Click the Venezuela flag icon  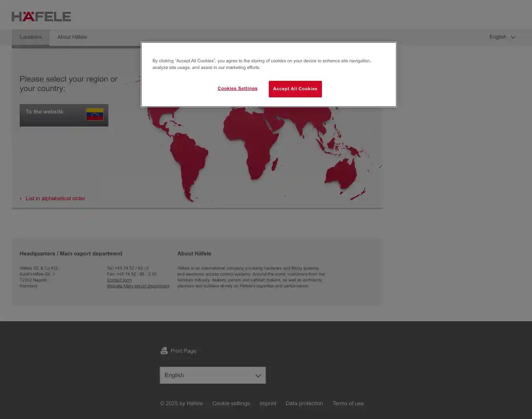pyautogui.click(x=95, y=114)
